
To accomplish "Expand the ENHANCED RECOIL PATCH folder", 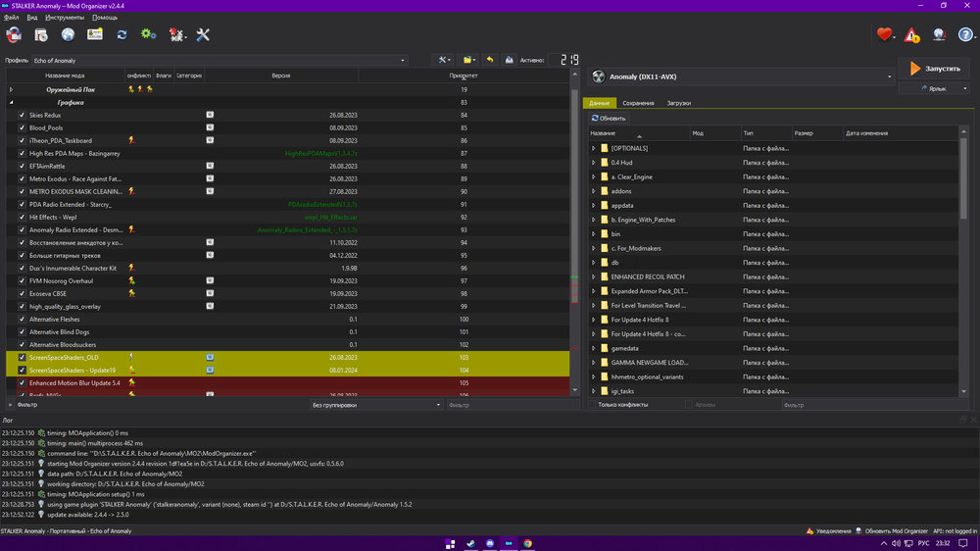I will coord(594,276).
